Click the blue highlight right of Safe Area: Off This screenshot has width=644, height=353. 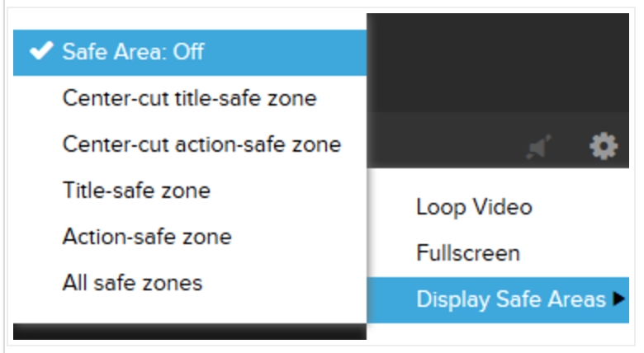285,53
